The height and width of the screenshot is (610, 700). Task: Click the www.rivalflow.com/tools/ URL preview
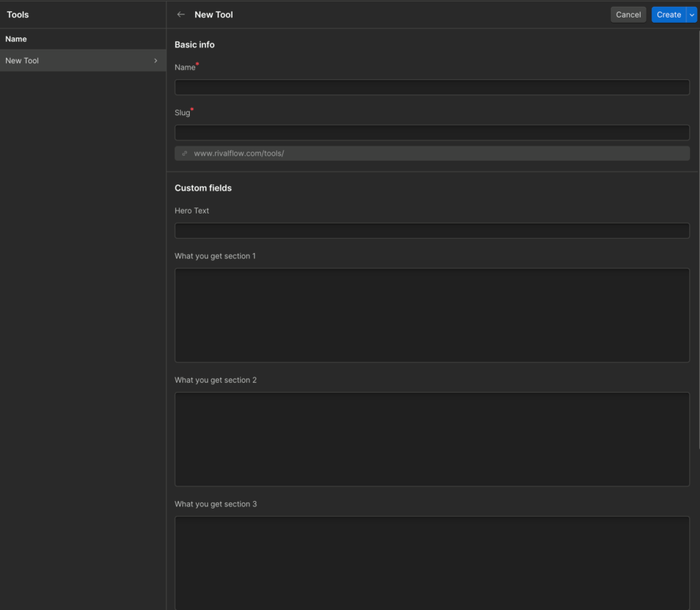pyautogui.click(x=239, y=153)
